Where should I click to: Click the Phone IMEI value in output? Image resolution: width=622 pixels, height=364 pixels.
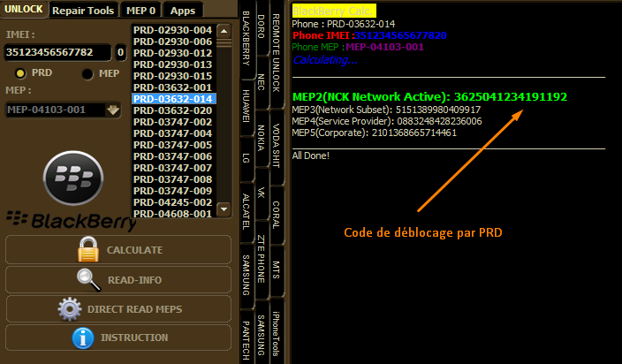(x=400, y=35)
